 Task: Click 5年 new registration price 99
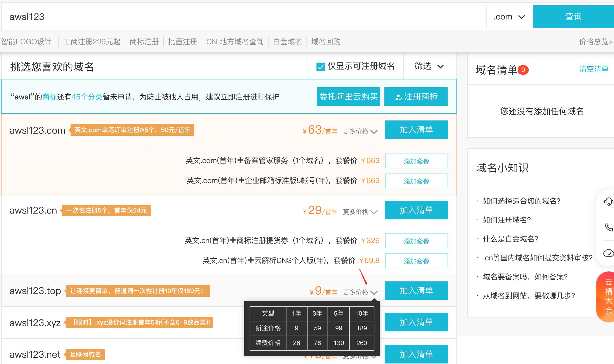coord(339,328)
